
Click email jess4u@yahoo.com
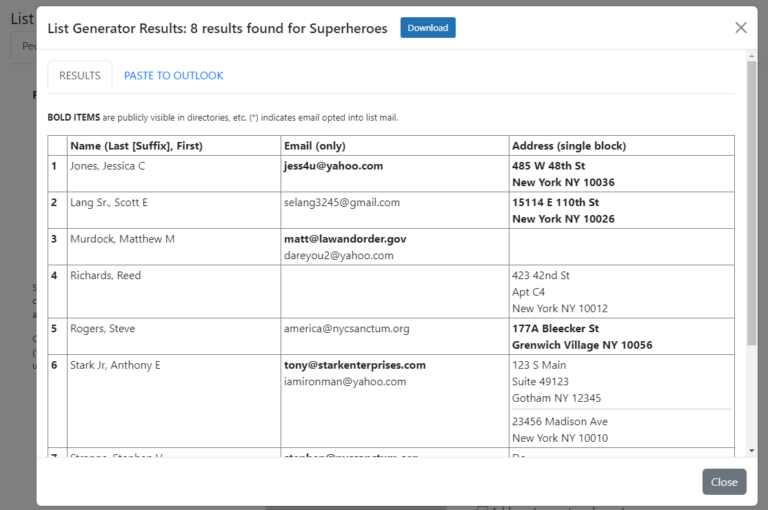point(333,166)
